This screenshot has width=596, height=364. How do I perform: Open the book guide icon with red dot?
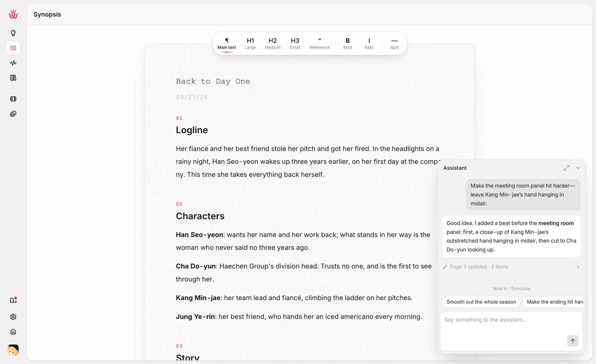(x=13, y=300)
